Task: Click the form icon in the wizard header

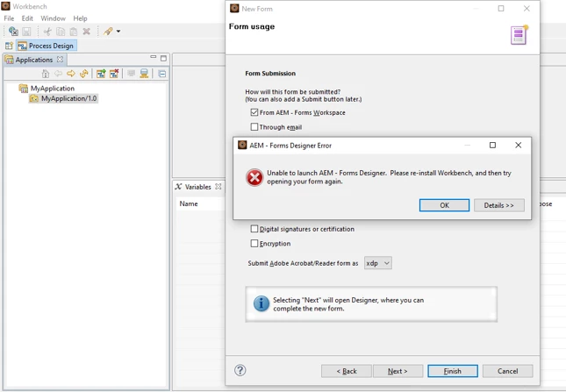Action: point(519,35)
